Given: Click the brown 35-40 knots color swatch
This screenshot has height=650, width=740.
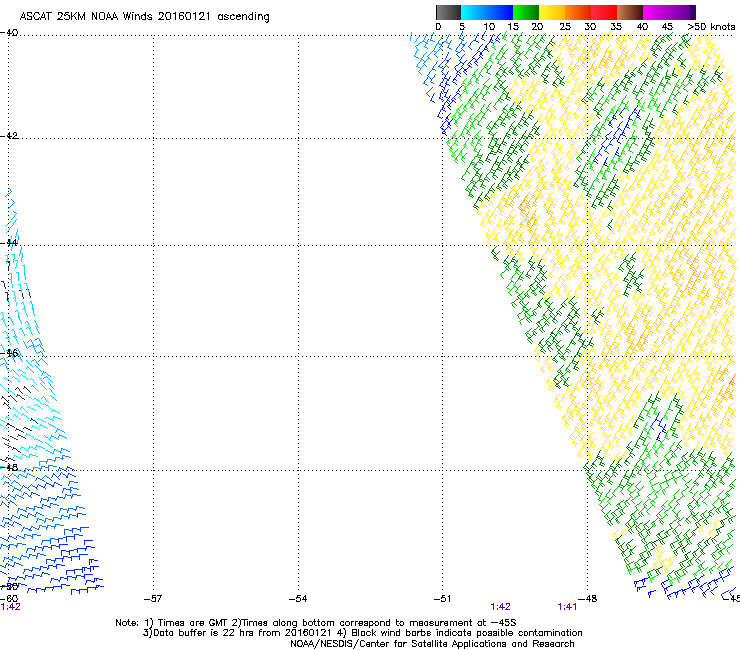Looking at the screenshot, I should [630, 12].
